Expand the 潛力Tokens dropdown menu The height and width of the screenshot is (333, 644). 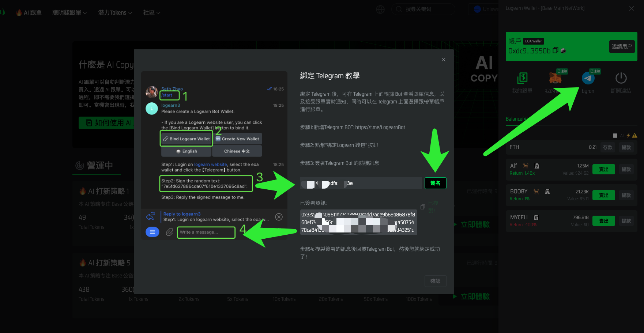coord(115,13)
